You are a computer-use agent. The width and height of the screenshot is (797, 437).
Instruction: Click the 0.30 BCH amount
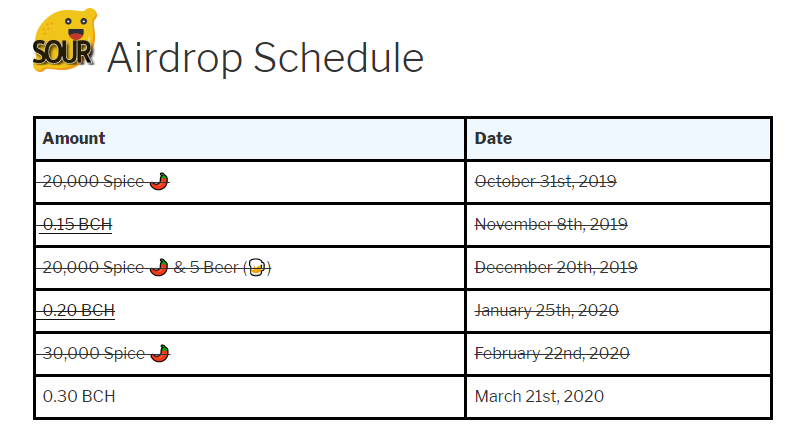[79, 396]
